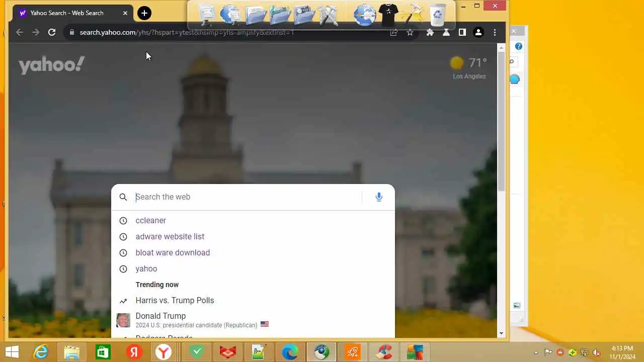The width and height of the screenshot is (644, 362).
Task: Open the dock pictures folder
Action: [303, 14]
